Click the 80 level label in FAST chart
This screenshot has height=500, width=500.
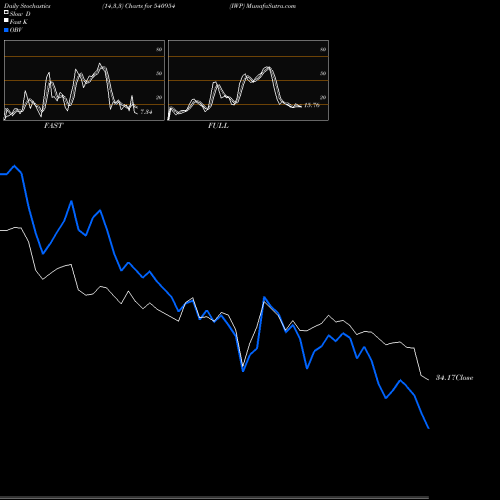[x=159, y=49]
